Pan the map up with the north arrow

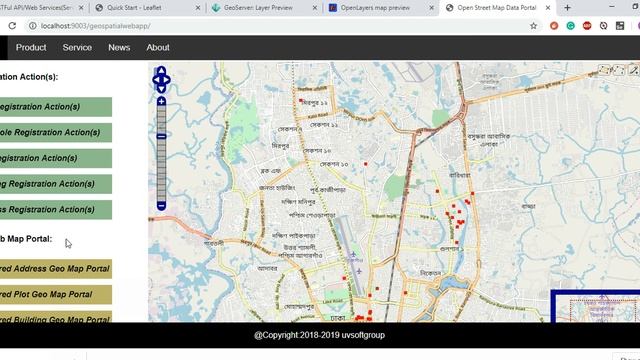pos(161,70)
